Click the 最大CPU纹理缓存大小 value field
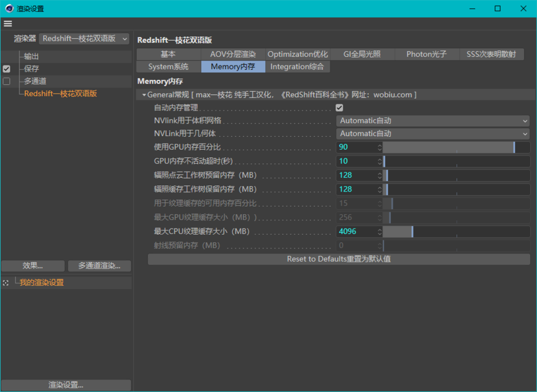The height and width of the screenshot is (392, 537). [x=357, y=232]
